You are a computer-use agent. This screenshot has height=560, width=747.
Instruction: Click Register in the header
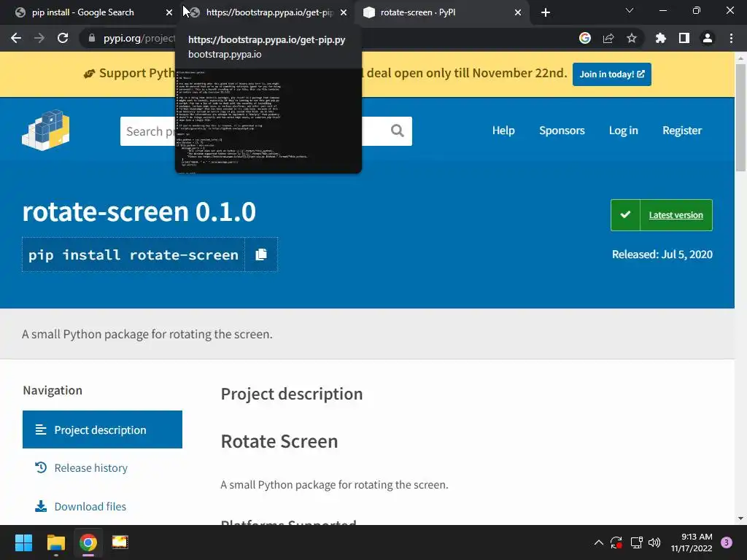[x=682, y=131]
